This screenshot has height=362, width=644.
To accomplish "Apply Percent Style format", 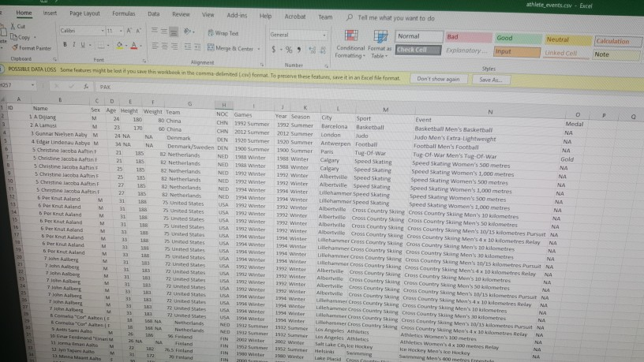I will tap(289, 50).
